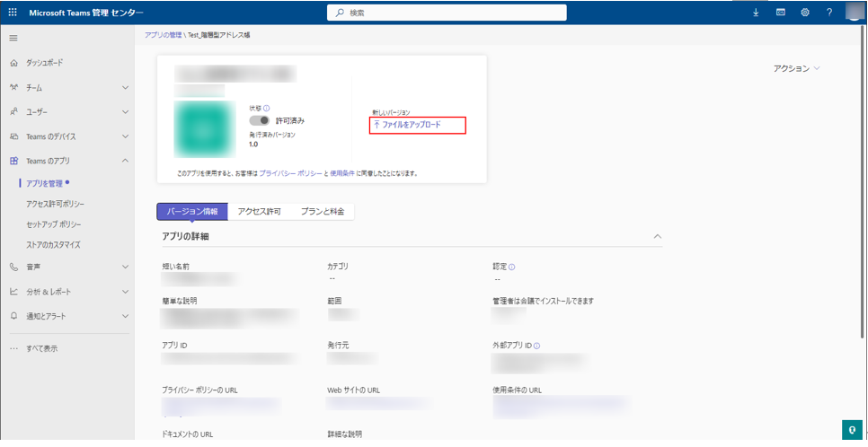Open the feedback chat icon at bottom right
The height and width of the screenshot is (447, 868).
click(x=852, y=429)
